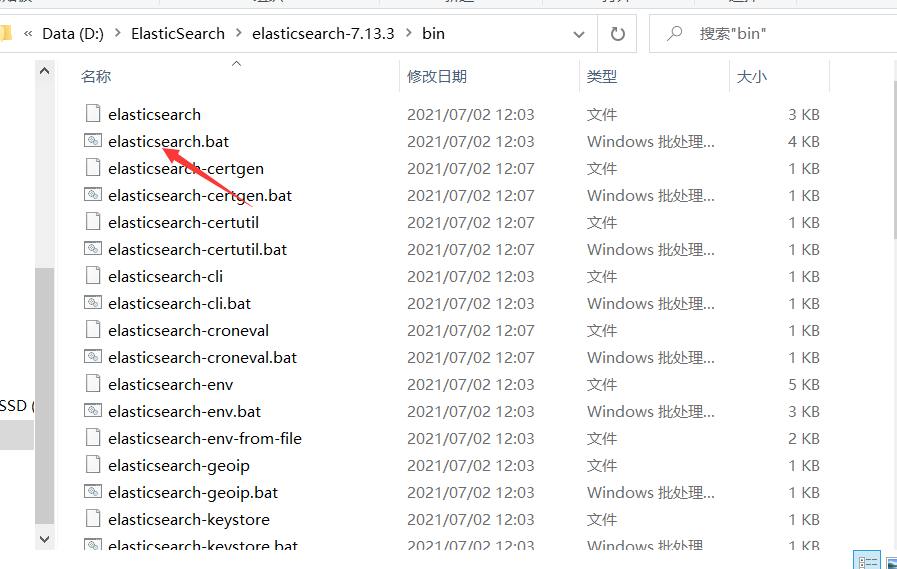
Task: Select elasticsearch-croneval.bat file name
Action: (x=203, y=357)
